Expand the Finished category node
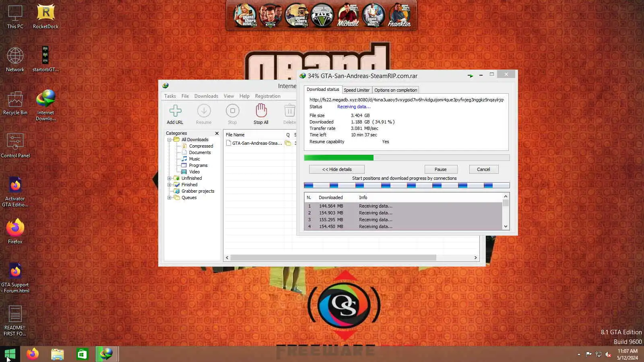The height and width of the screenshot is (362, 644). point(169,185)
